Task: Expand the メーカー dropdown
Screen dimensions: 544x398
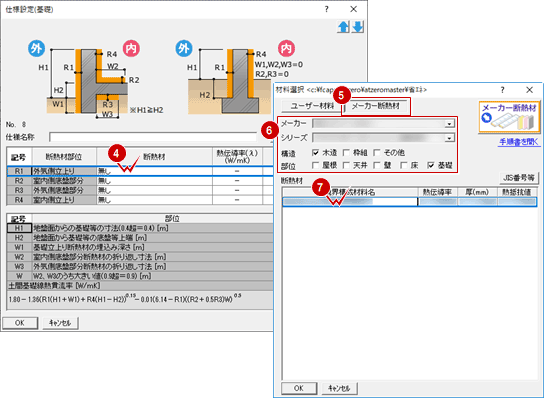Action: click(450, 124)
